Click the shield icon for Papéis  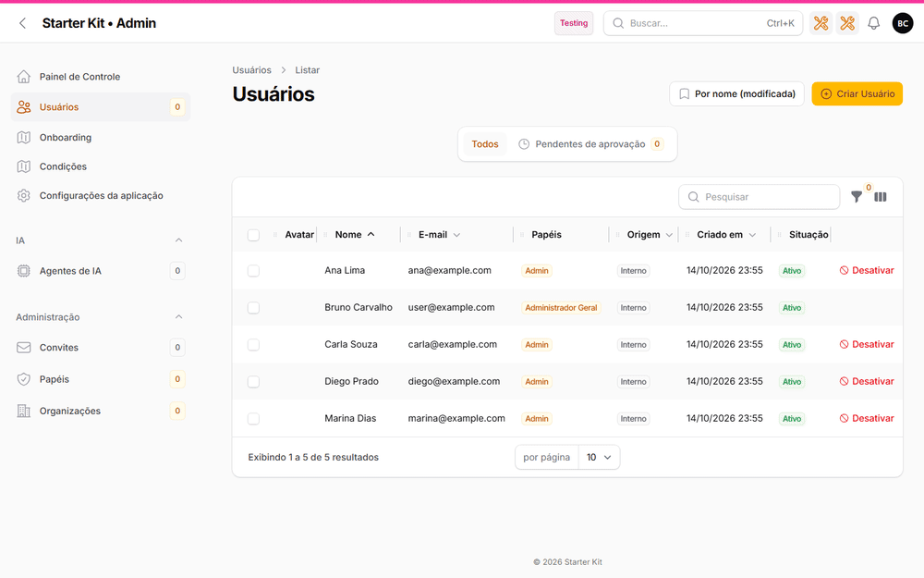(24, 379)
